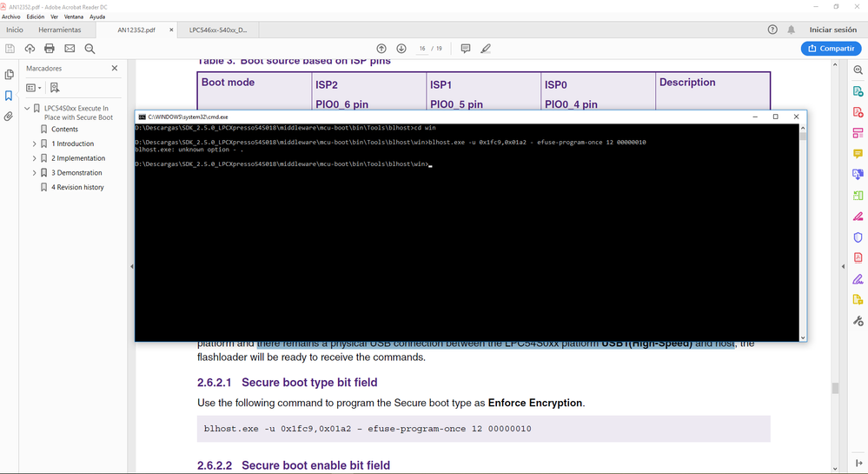Open Send for comments tool

858,300
